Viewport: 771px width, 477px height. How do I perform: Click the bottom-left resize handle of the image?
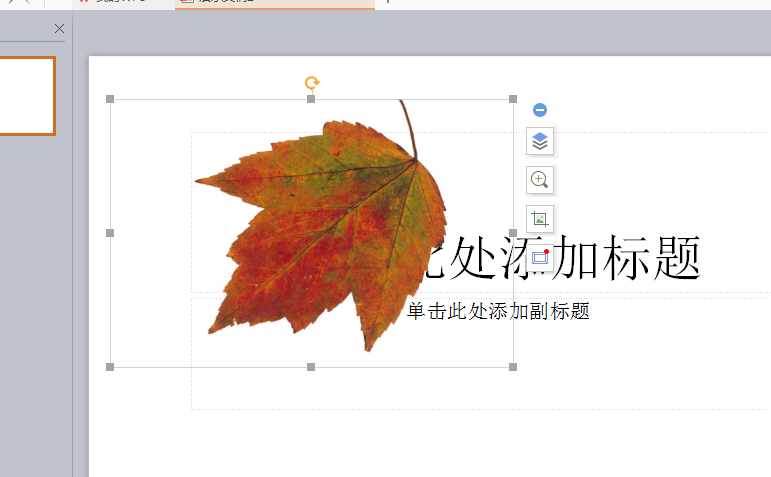[110, 367]
